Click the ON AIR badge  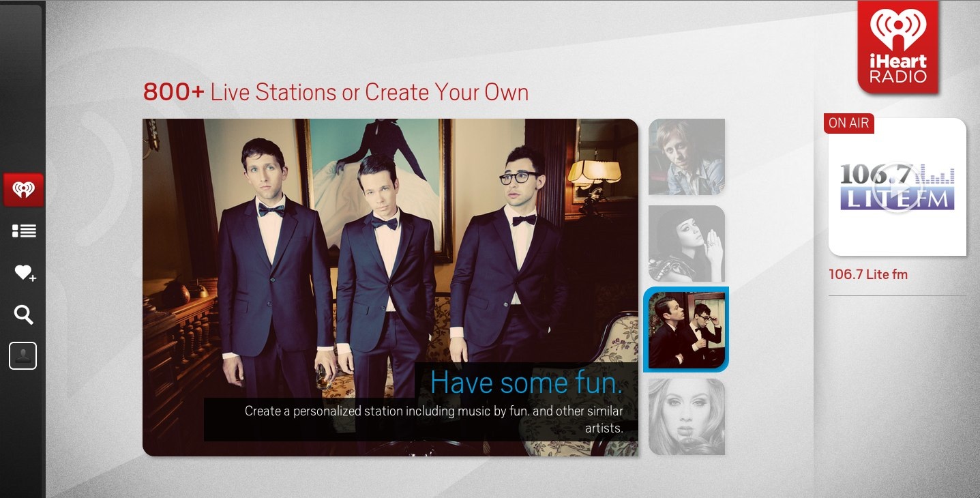click(848, 123)
